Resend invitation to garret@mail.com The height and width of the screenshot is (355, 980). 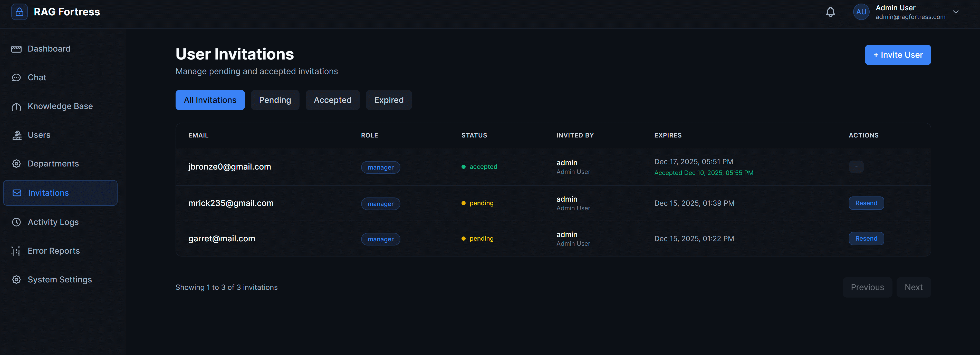coord(866,239)
